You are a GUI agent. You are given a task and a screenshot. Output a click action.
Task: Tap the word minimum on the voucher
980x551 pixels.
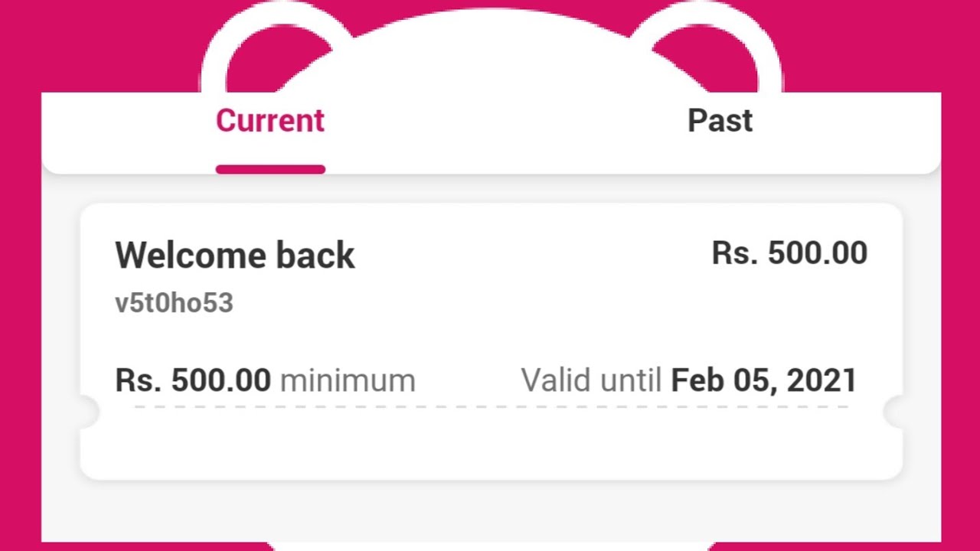348,380
